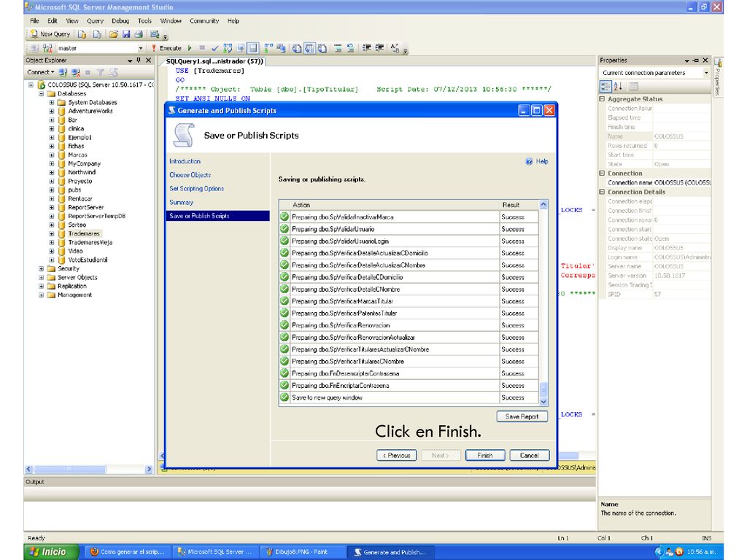
Task: Click Object Explorer horizontal scrollbar right arrow
Action: (x=149, y=469)
